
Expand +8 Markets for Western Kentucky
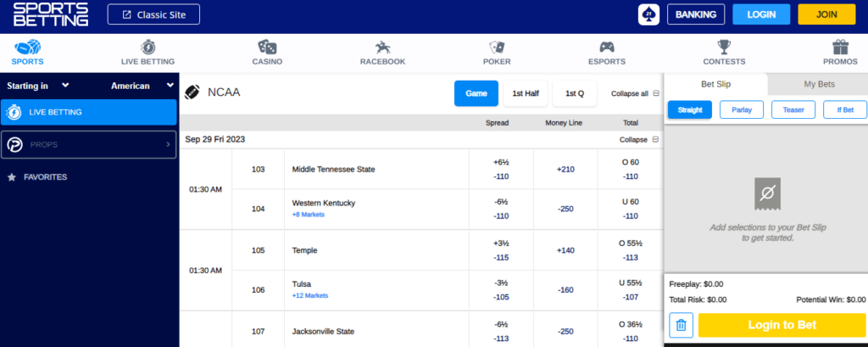(x=309, y=215)
